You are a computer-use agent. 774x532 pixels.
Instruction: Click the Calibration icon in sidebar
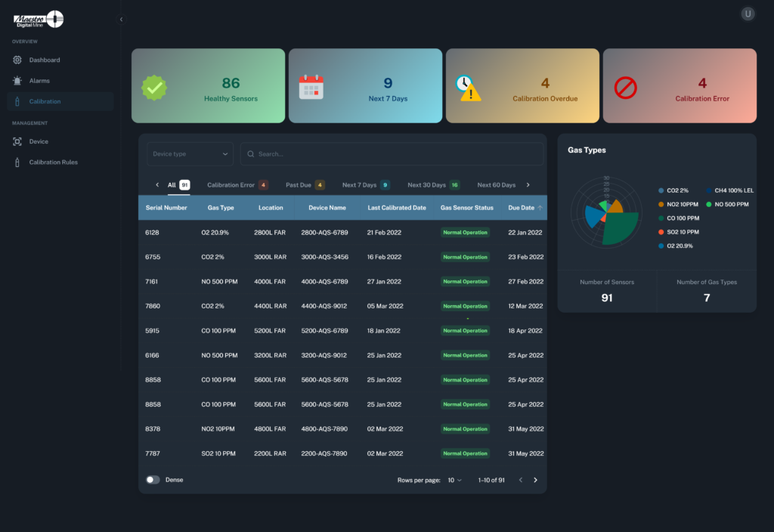17,101
